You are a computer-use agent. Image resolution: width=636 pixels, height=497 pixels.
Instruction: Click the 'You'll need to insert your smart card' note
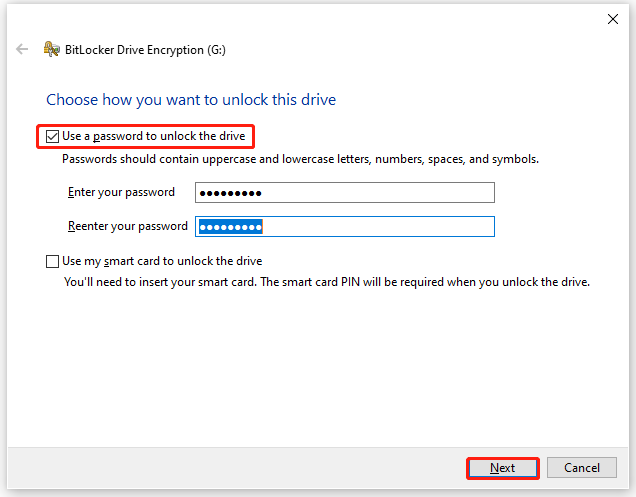tap(327, 282)
